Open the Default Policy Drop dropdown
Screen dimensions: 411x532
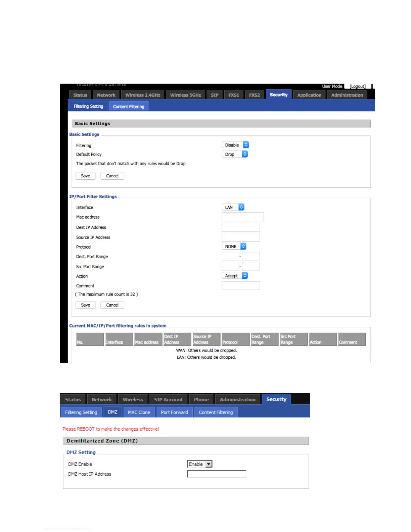235,154
